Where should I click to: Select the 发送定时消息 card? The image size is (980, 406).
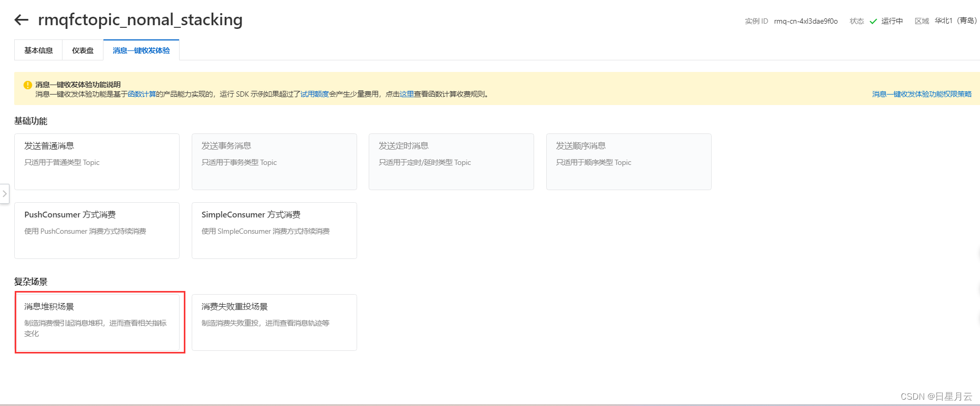coord(451,162)
